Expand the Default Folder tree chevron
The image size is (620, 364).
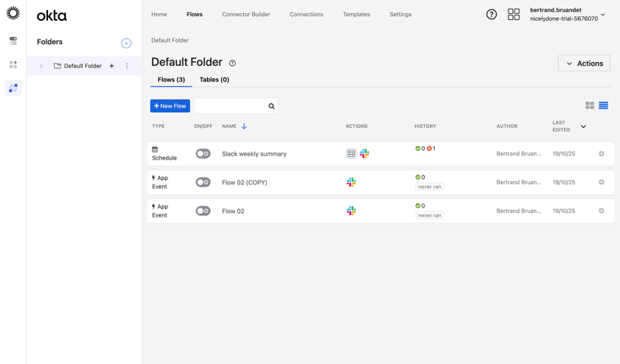(41, 66)
